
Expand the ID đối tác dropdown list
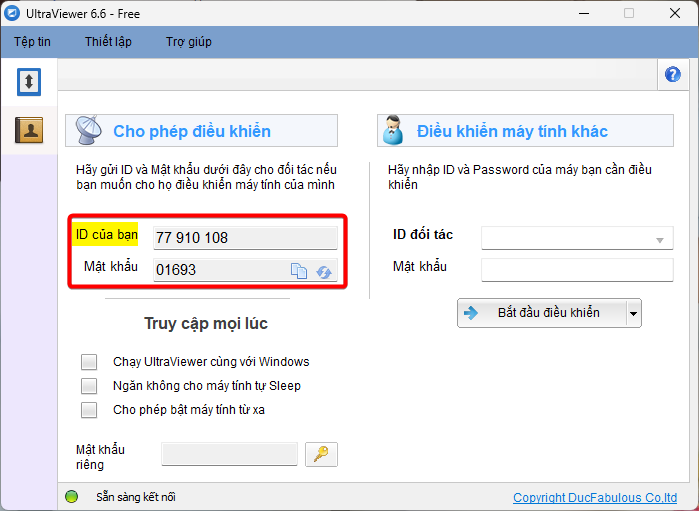coord(659,239)
